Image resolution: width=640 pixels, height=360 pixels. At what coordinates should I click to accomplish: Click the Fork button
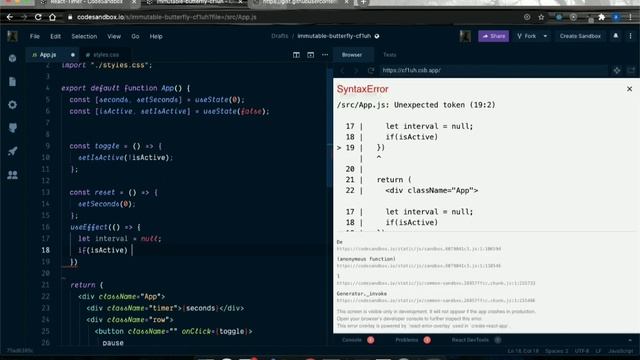click(x=527, y=36)
